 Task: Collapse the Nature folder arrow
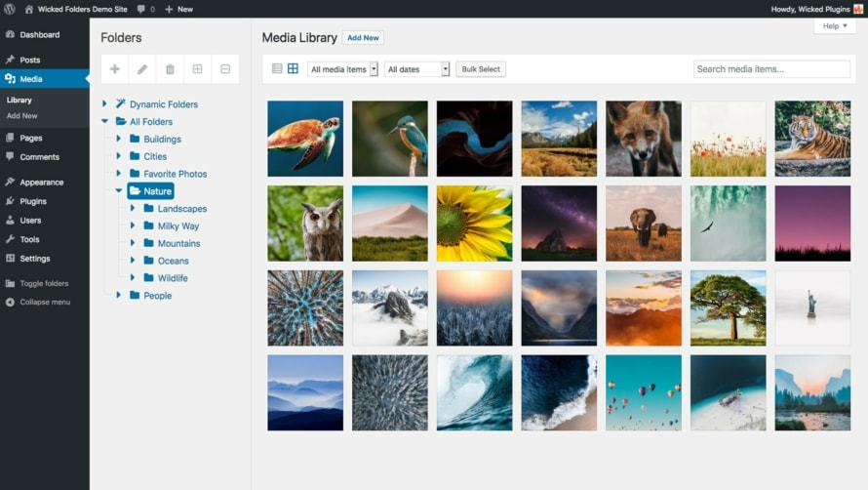pos(119,191)
